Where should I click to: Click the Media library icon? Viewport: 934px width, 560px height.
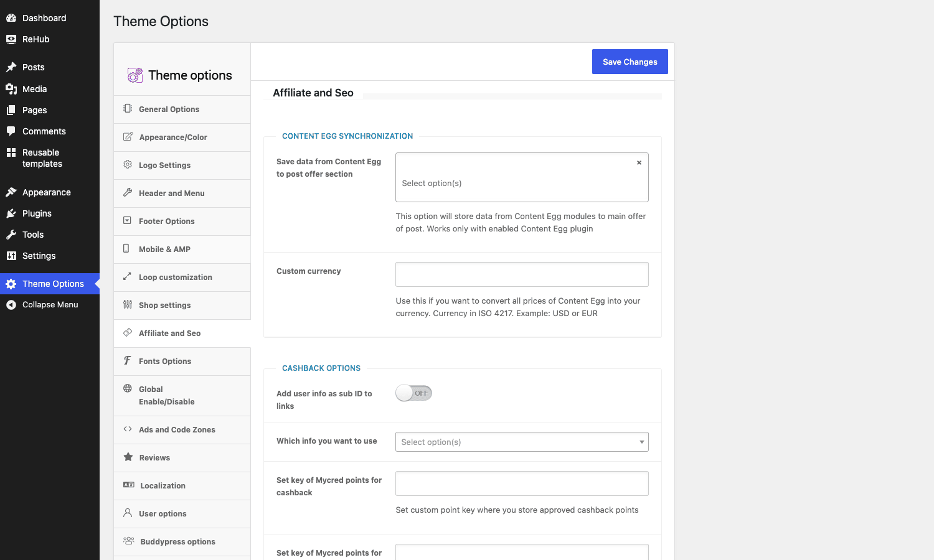pos(11,89)
